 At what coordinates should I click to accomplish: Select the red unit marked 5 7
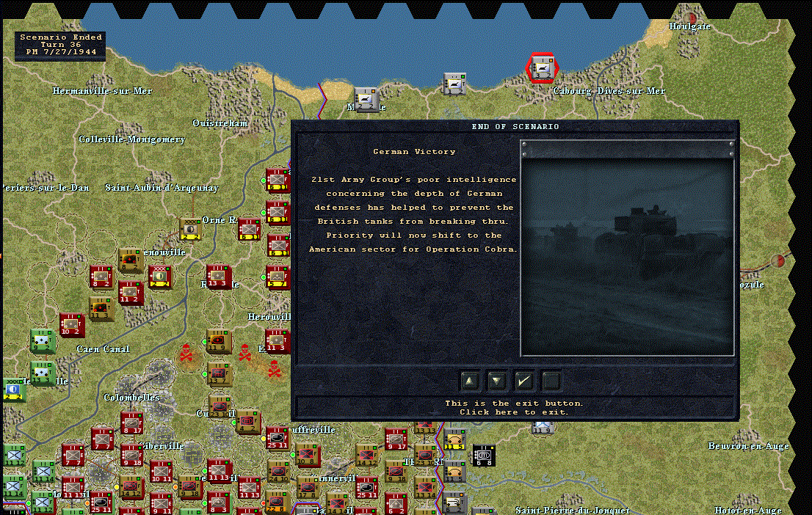click(278, 277)
